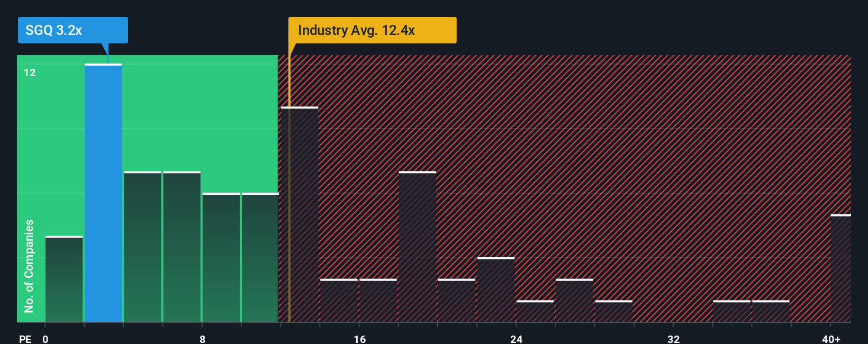Click the 'PE' axis label
Viewport: 868px width, 344px height.
point(25,339)
